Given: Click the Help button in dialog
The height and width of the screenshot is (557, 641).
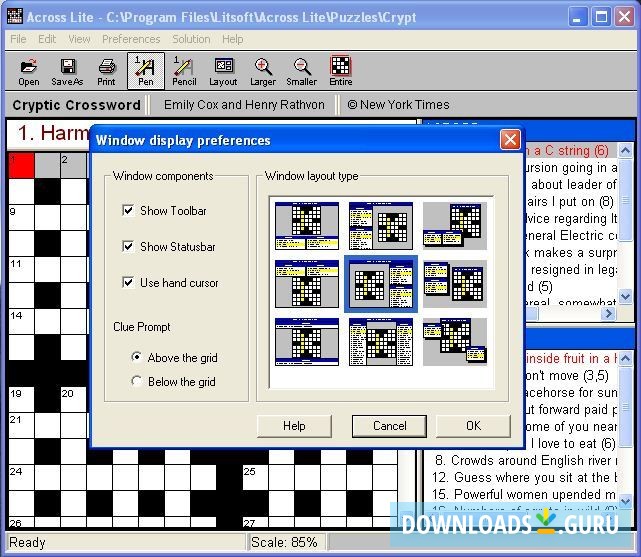Looking at the screenshot, I should pyautogui.click(x=294, y=426).
